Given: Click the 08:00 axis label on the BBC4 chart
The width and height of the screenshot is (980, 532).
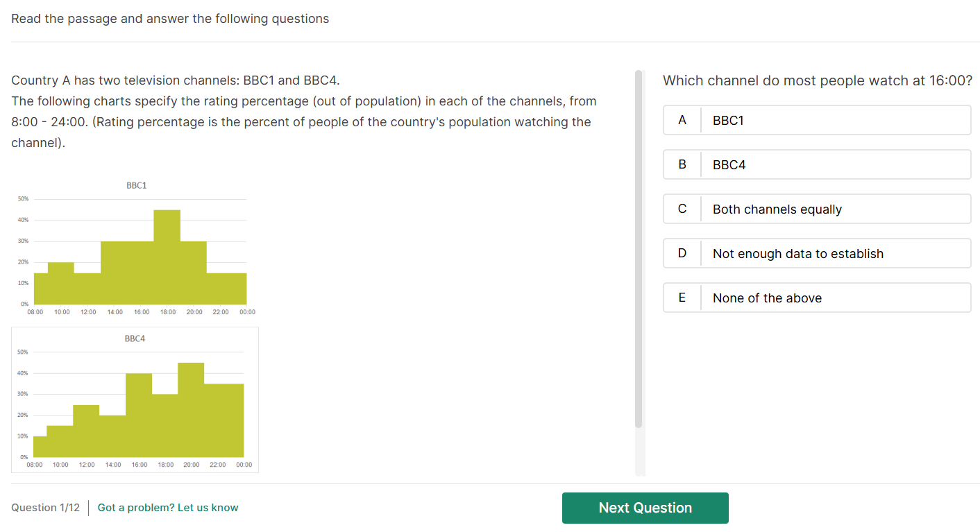Looking at the screenshot, I should pos(34,465).
